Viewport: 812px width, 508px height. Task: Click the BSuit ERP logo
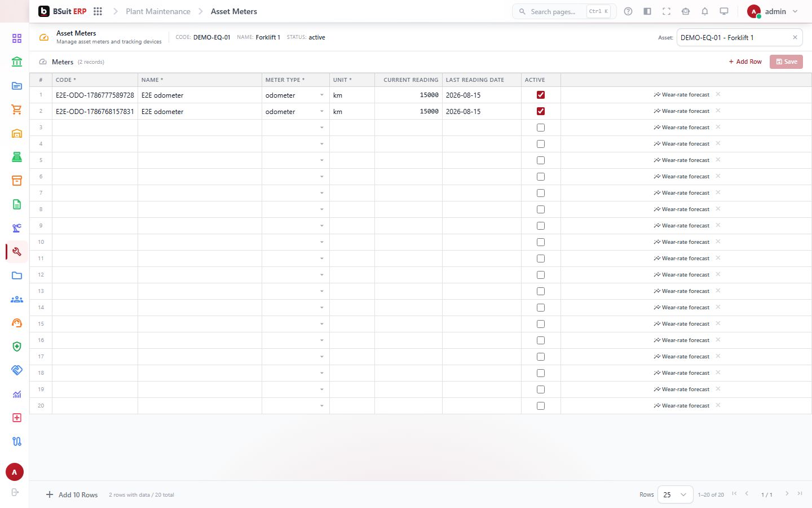62,11
